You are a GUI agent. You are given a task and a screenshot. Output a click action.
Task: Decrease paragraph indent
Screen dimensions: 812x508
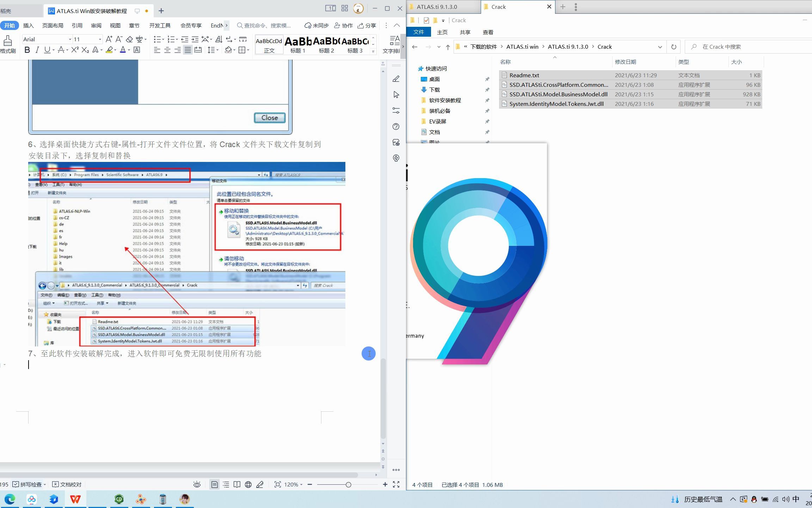point(185,39)
